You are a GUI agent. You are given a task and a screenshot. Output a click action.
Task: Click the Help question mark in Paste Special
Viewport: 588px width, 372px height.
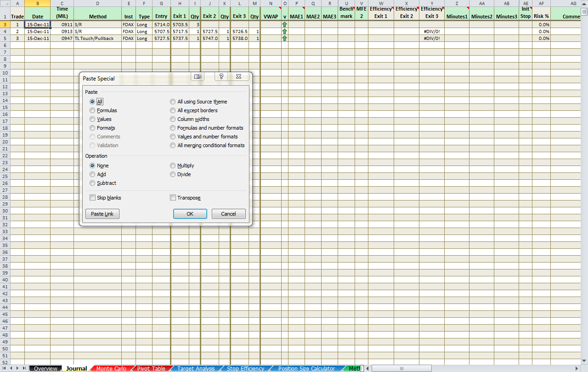[x=221, y=76]
